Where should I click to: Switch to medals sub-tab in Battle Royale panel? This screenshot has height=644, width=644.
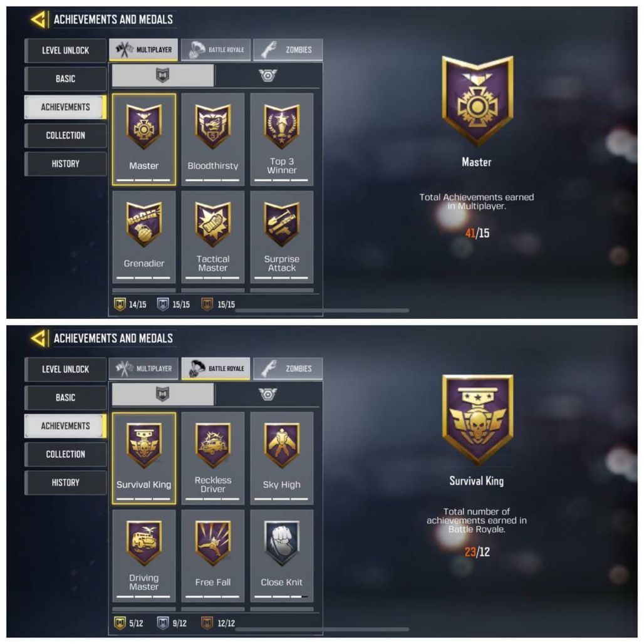(x=267, y=395)
